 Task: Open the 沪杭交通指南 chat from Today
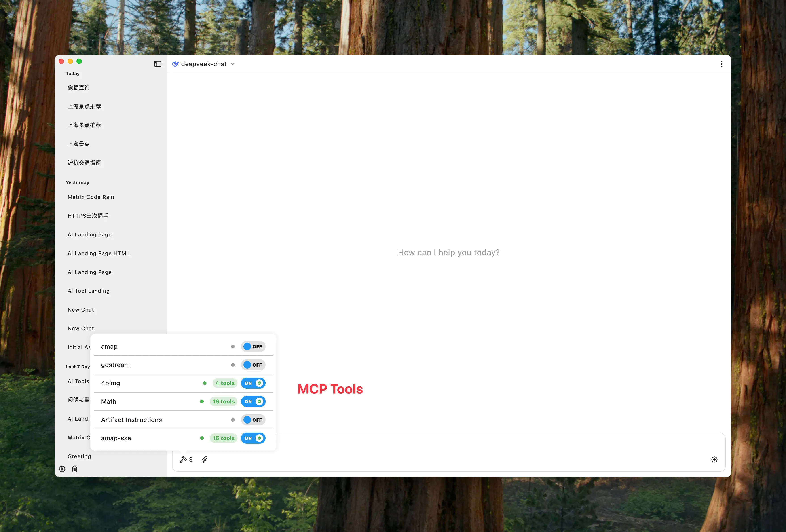click(x=84, y=162)
